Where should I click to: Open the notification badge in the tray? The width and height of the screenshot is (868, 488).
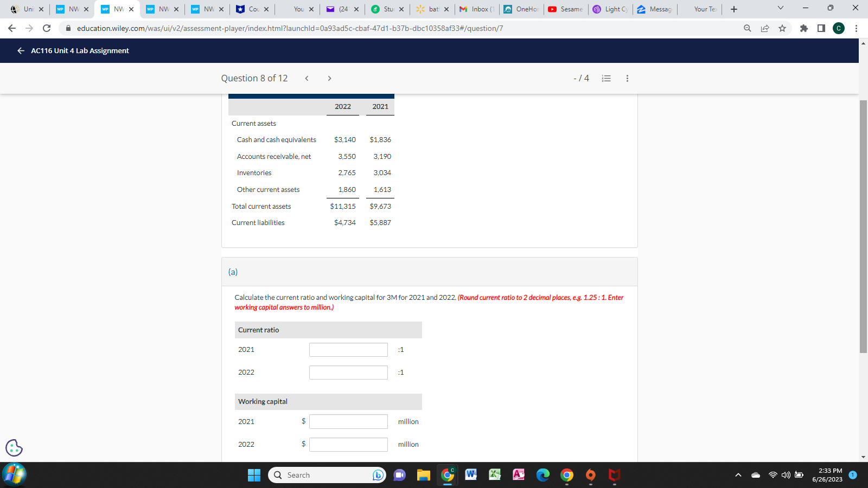pyautogui.click(x=853, y=475)
